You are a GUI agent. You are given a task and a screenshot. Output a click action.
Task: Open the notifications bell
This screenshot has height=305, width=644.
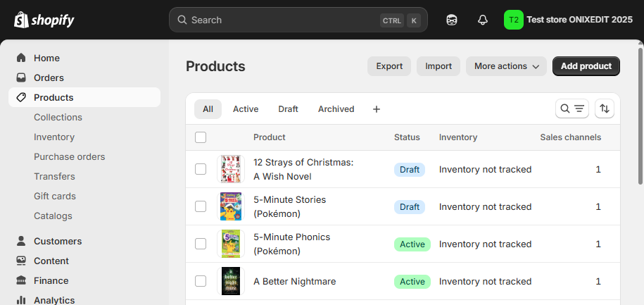point(483,20)
